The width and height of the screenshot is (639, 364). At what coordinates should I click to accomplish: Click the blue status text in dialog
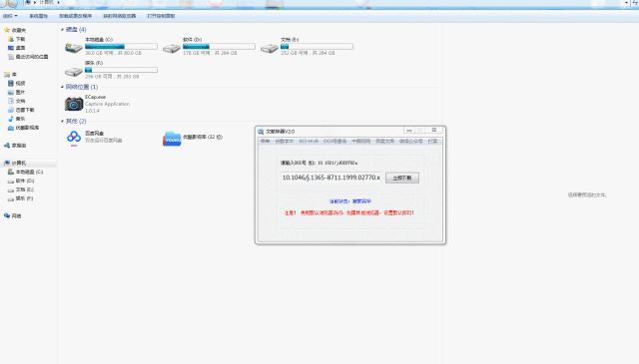coord(350,201)
